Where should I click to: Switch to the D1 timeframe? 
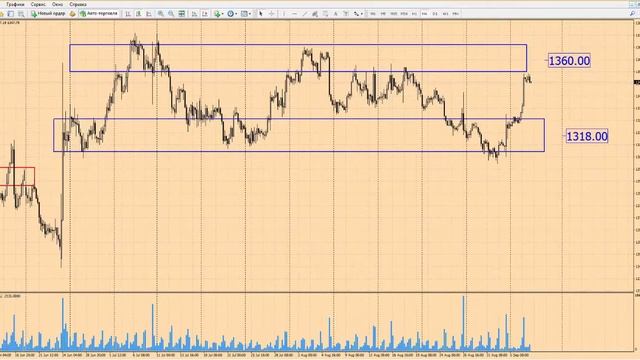coord(435,14)
